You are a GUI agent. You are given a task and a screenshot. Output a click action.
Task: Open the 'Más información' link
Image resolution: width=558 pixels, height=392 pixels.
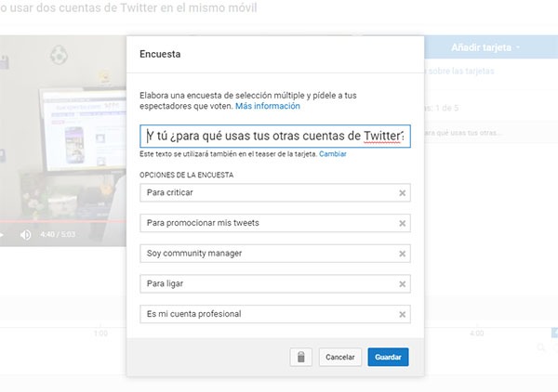coord(268,107)
